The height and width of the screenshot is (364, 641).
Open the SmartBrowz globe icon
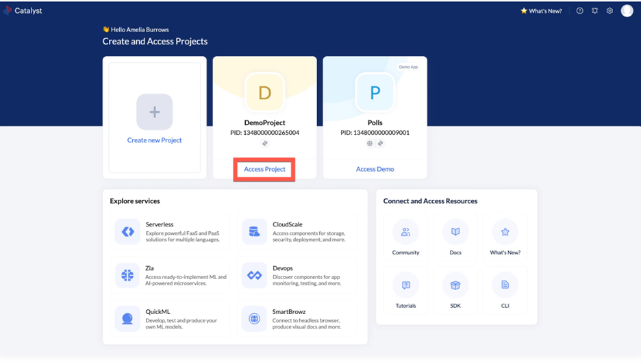254,319
